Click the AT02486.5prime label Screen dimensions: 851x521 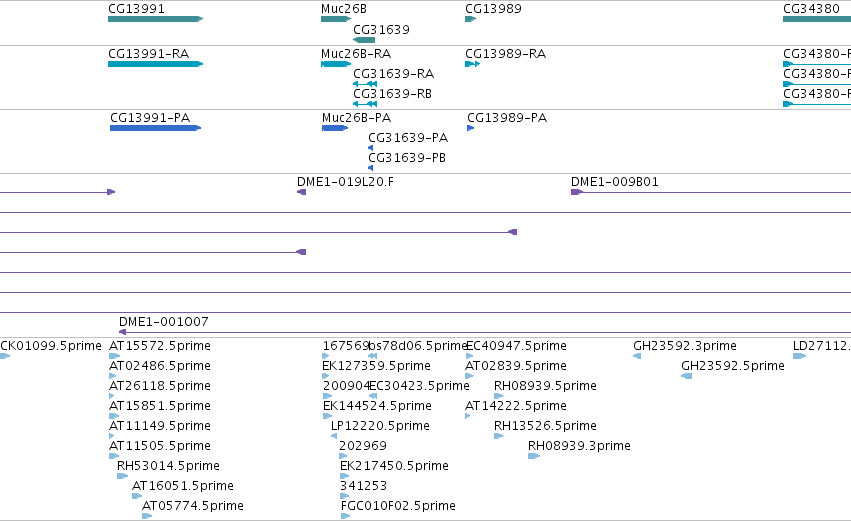point(160,366)
